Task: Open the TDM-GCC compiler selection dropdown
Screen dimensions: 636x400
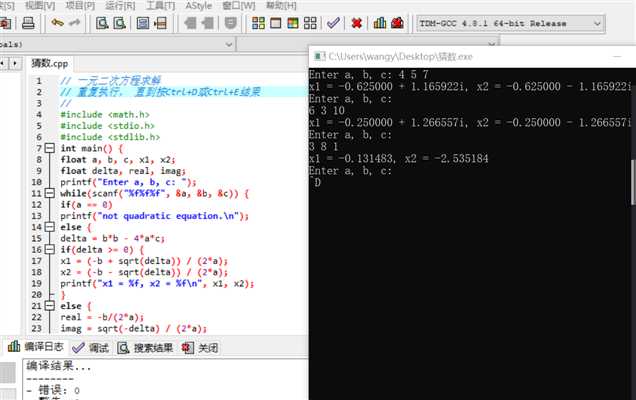Action: pos(511,24)
